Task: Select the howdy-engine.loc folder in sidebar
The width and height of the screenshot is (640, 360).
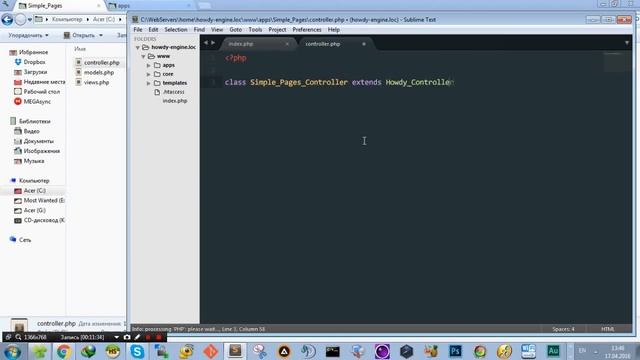Action: coord(173,47)
